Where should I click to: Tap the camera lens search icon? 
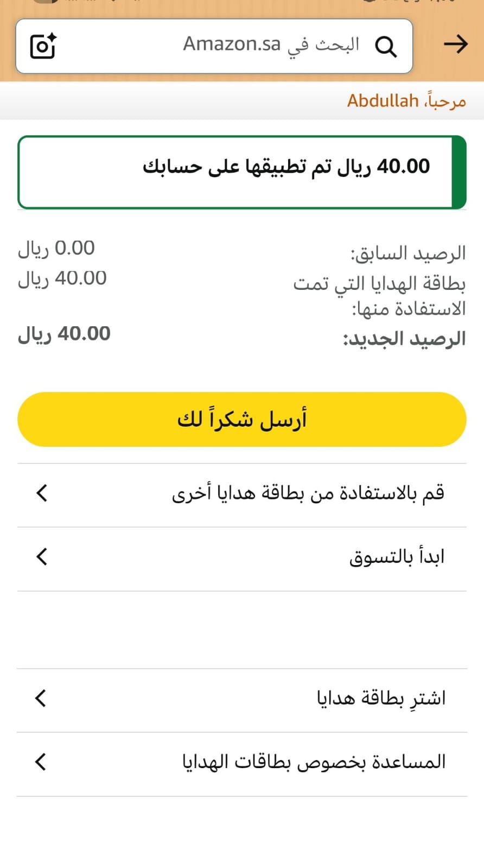tap(43, 46)
